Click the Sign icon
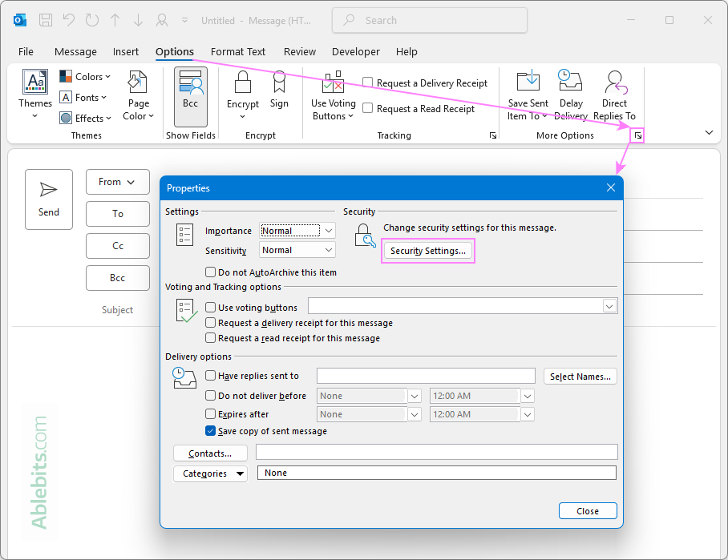The width and height of the screenshot is (728, 560). tap(279, 91)
